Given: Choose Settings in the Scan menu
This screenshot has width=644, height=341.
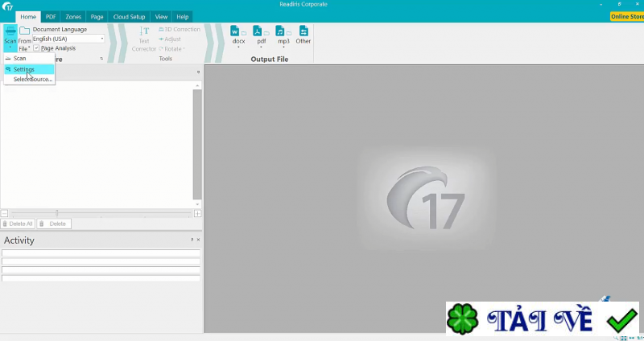Looking at the screenshot, I should coord(29,69).
